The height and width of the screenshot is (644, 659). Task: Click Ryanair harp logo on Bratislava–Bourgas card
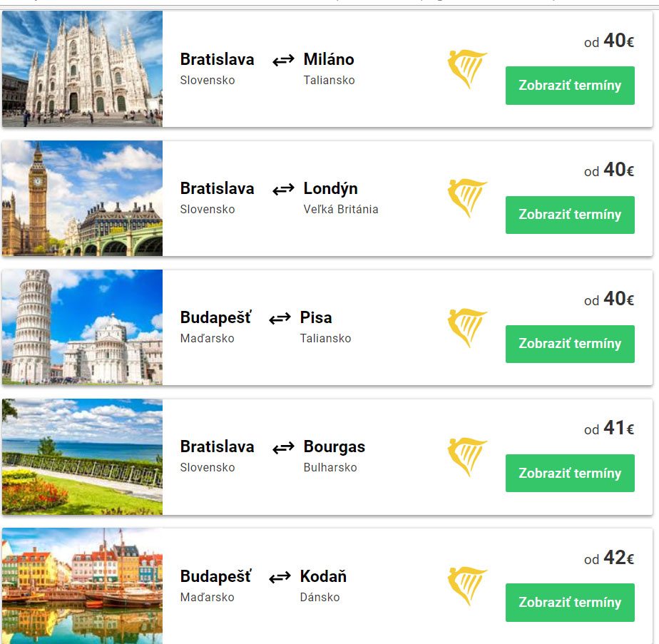coord(466,457)
